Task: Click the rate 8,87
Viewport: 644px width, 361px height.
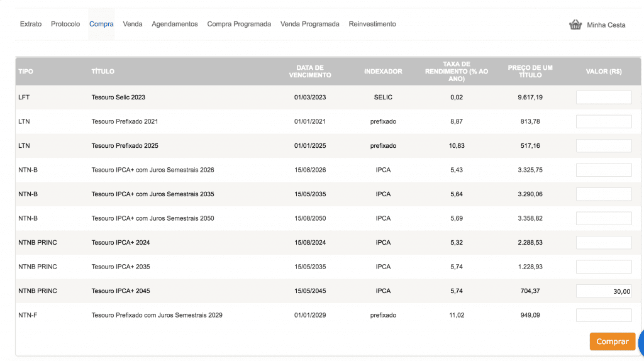Action: pos(457,121)
